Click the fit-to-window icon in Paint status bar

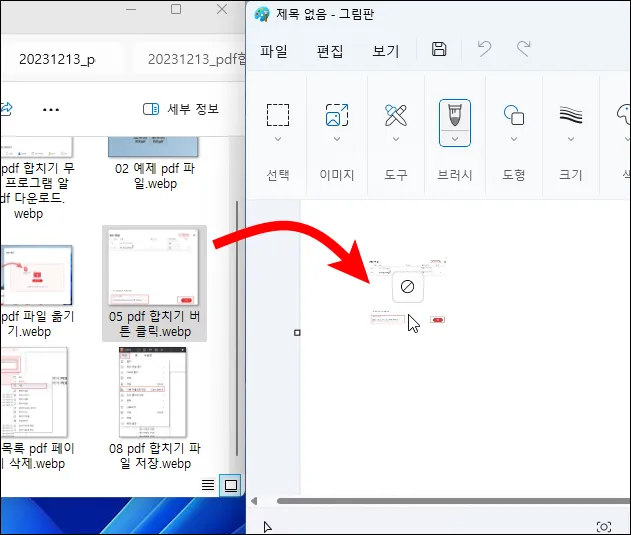tap(604, 527)
